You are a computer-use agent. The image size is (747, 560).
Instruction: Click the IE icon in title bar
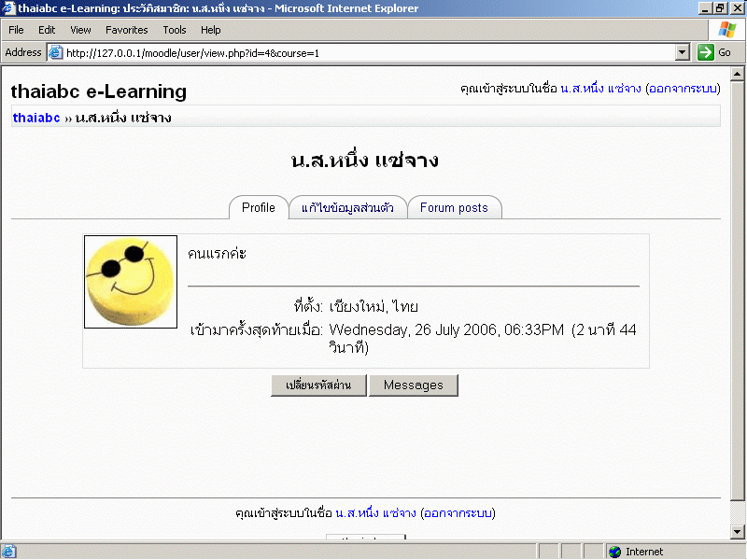8,8
